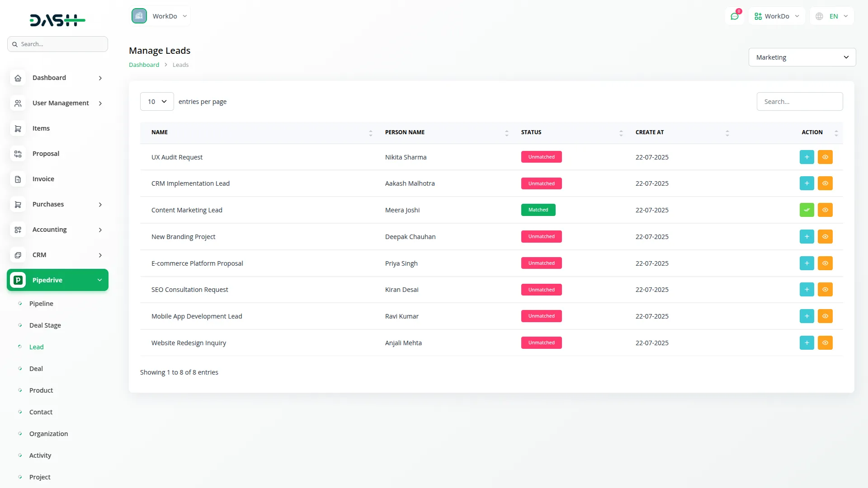Viewport: 868px width, 488px height.
Task: Show details for the Content Marketing Lead row
Action: 825,210
